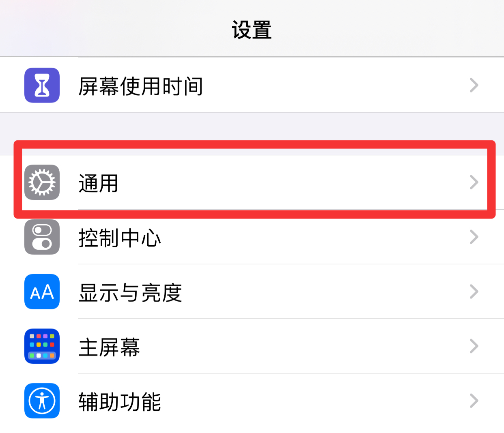
Task: Expand the chevron next to 辅助功能
Action: pyautogui.click(x=474, y=401)
